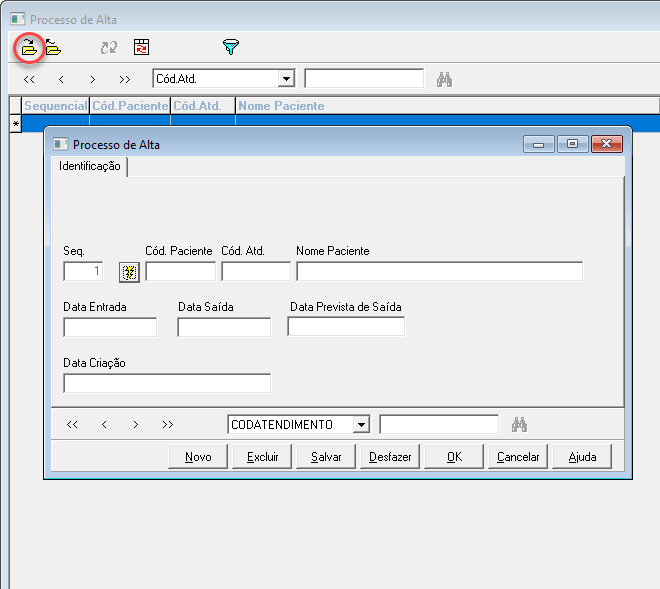The image size is (660, 589).
Task: Click the refresh arrows toolbar icon
Action: [x=109, y=47]
